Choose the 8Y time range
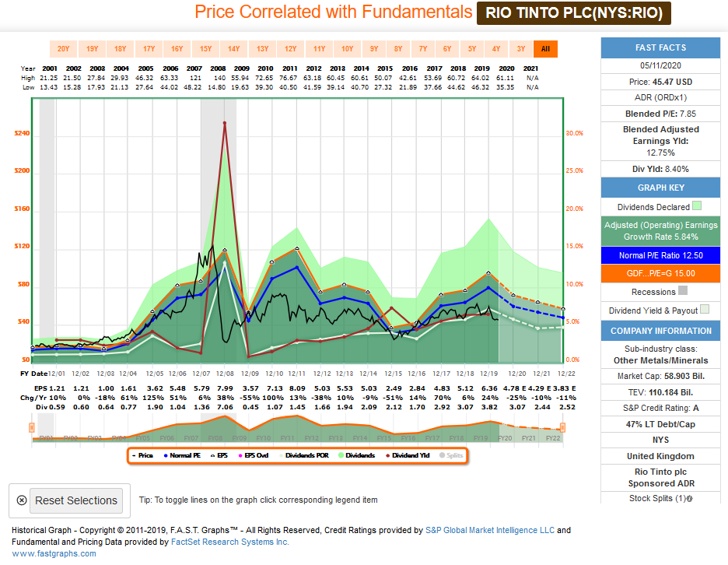 [x=398, y=49]
